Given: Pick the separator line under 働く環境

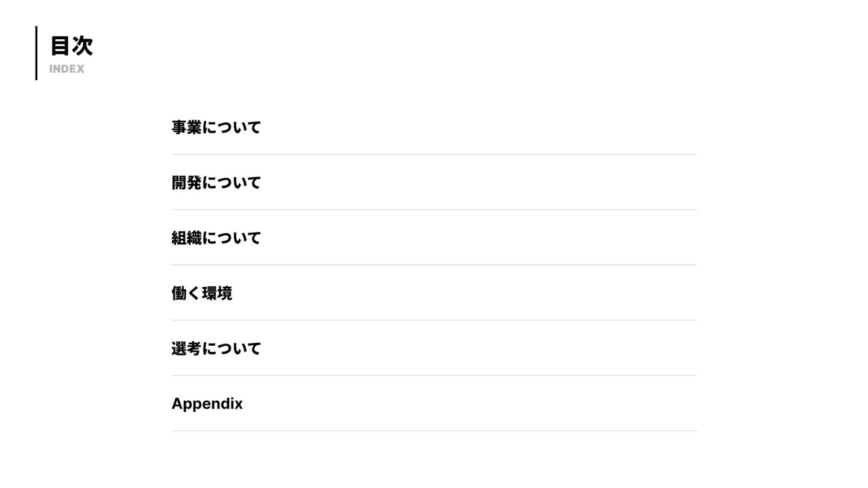Looking at the screenshot, I should coord(434,321).
